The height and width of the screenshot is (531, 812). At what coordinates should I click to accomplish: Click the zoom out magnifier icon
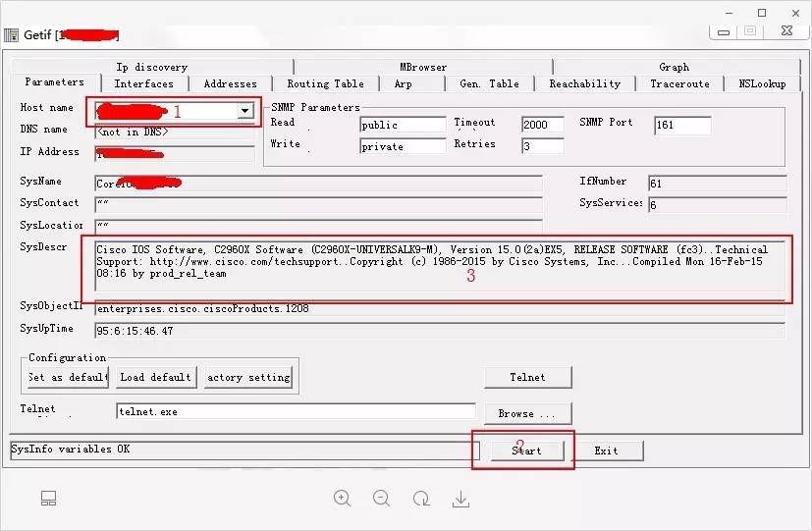(382, 499)
